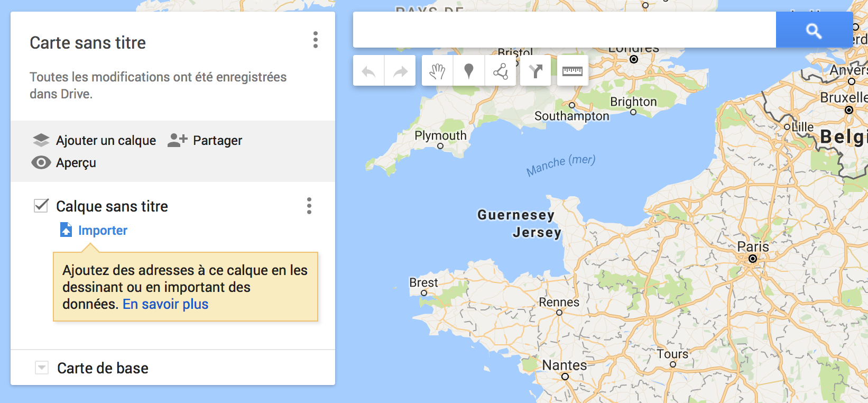Open the layer options three-dot menu
The width and height of the screenshot is (868, 403).
[309, 206]
